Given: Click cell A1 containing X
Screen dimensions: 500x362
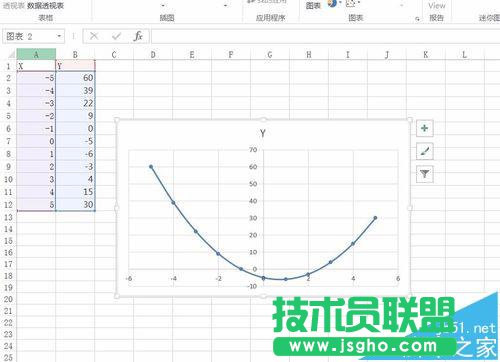Looking at the screenshot, I should click(x=36, y=66).
